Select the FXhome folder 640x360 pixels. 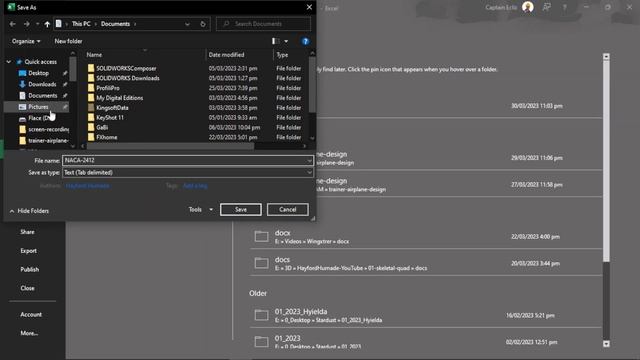tap(107, 138)
